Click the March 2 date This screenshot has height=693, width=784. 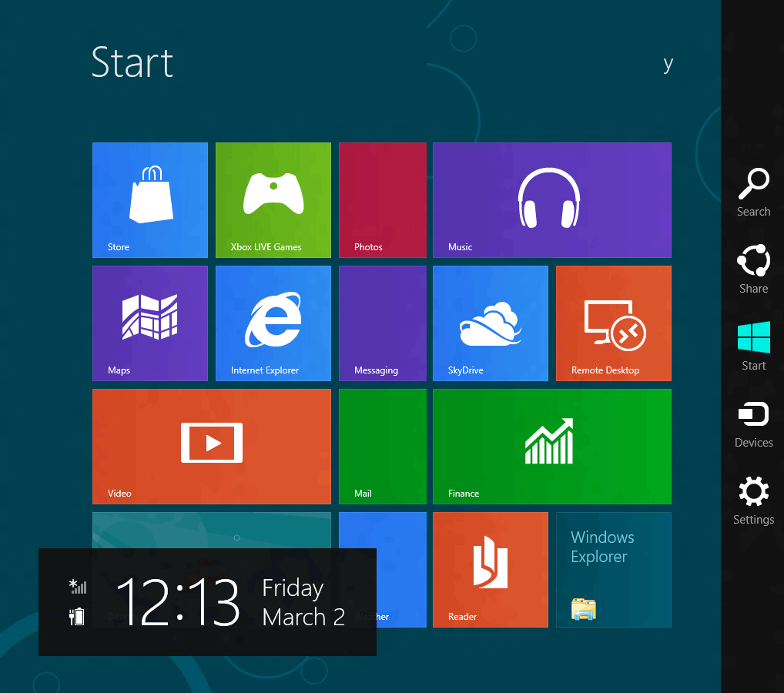303,617
